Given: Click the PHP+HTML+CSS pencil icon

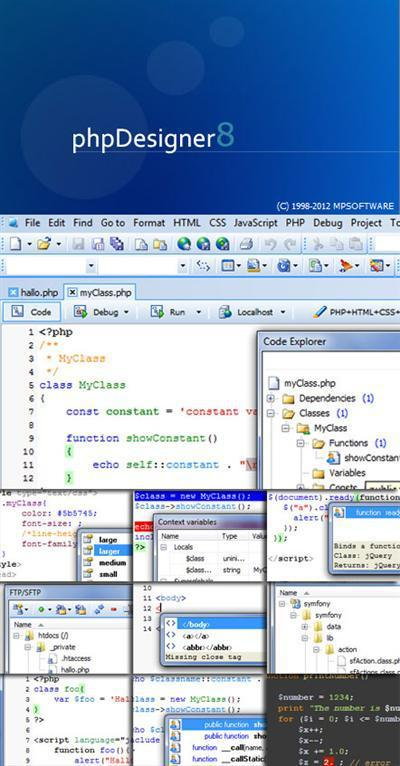Looking at the screenshot, I should coord(320,312).
